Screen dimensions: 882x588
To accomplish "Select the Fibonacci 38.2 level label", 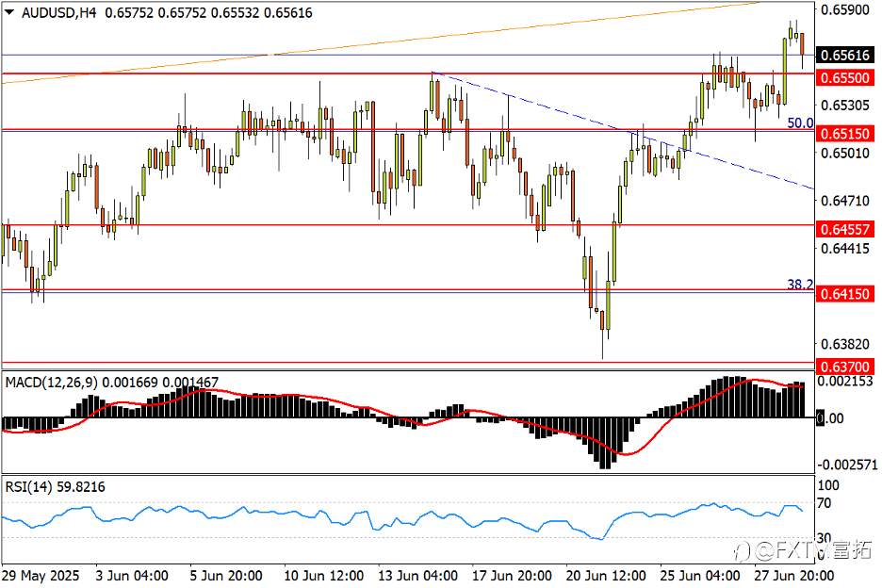I will 800,285.
